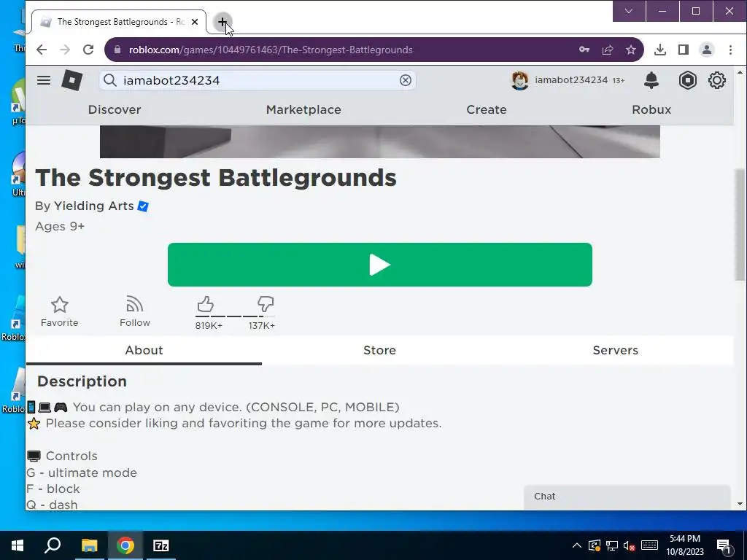
Task: Click the 819K+ likes count
Action: click(x=209, y=326)
